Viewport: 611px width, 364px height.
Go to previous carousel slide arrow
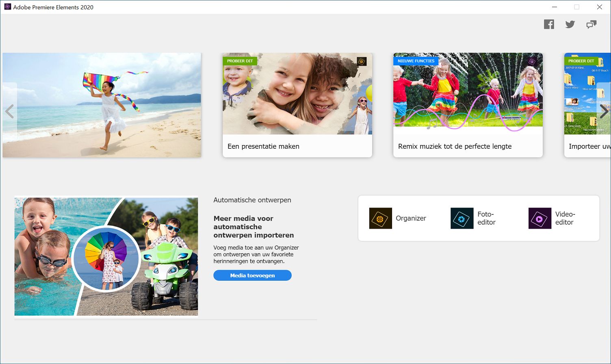[x=9, y=111]
